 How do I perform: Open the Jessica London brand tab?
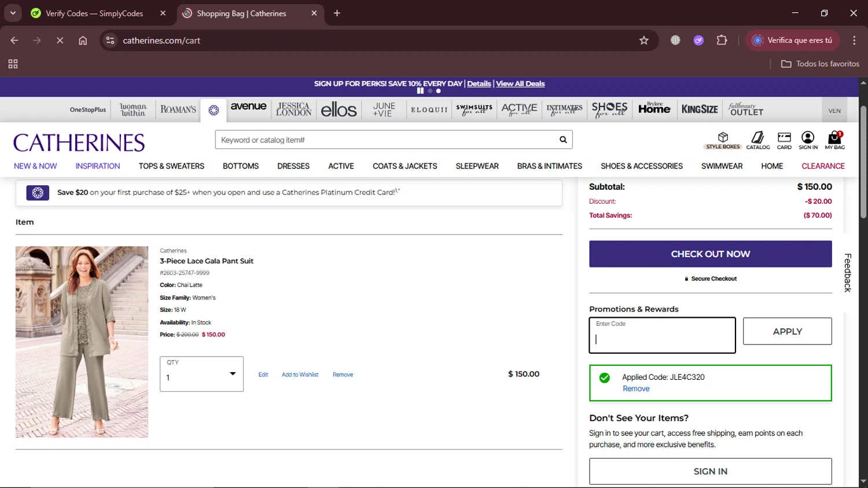pyautogui.click(x=294, y=109)
